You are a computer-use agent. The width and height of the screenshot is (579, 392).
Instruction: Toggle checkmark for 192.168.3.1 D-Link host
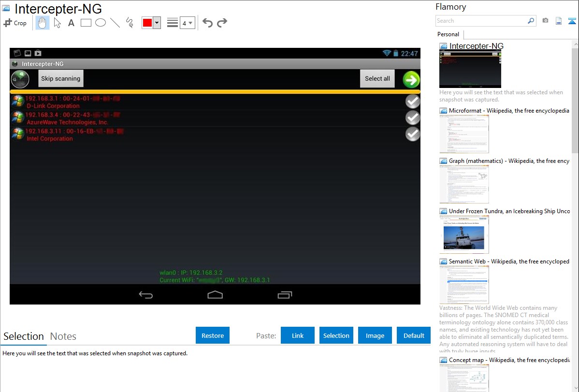click(412, 101)
